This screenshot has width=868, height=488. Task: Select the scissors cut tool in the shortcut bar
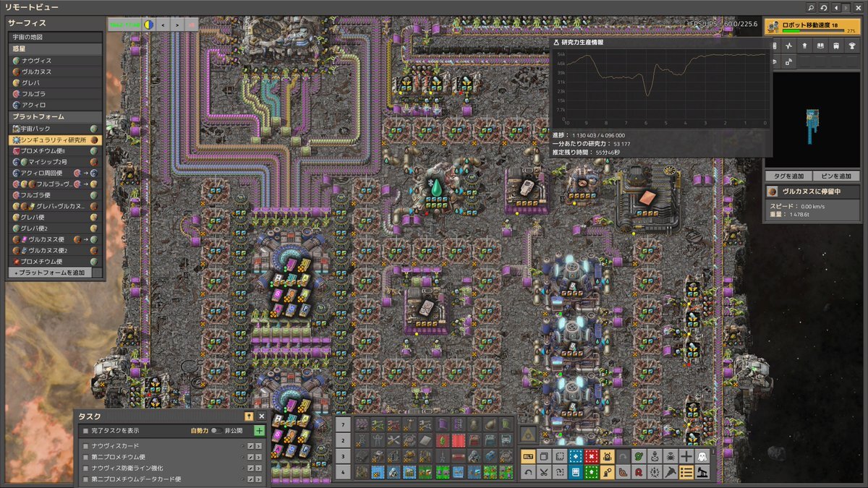[x=543, y=472]
